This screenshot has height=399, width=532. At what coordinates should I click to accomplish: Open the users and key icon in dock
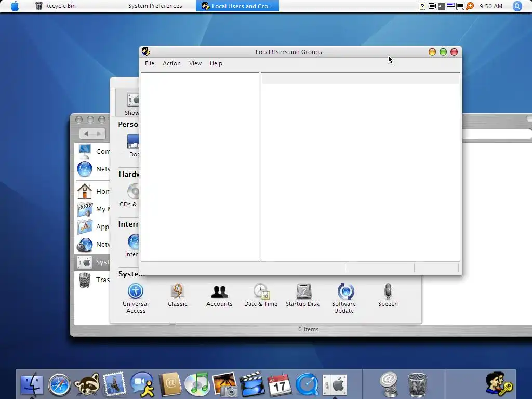[498, 384]
